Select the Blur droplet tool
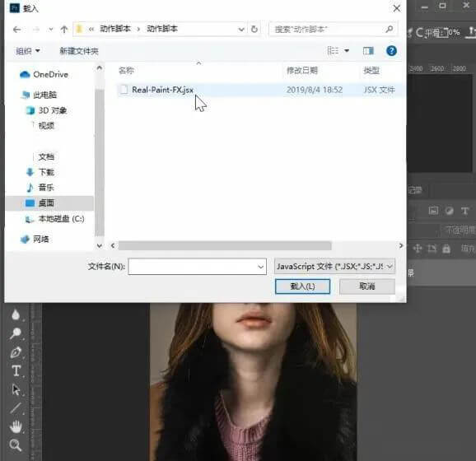Image resolution: width=476 pixels, height=461 pixels. click(x=16, y=315)
